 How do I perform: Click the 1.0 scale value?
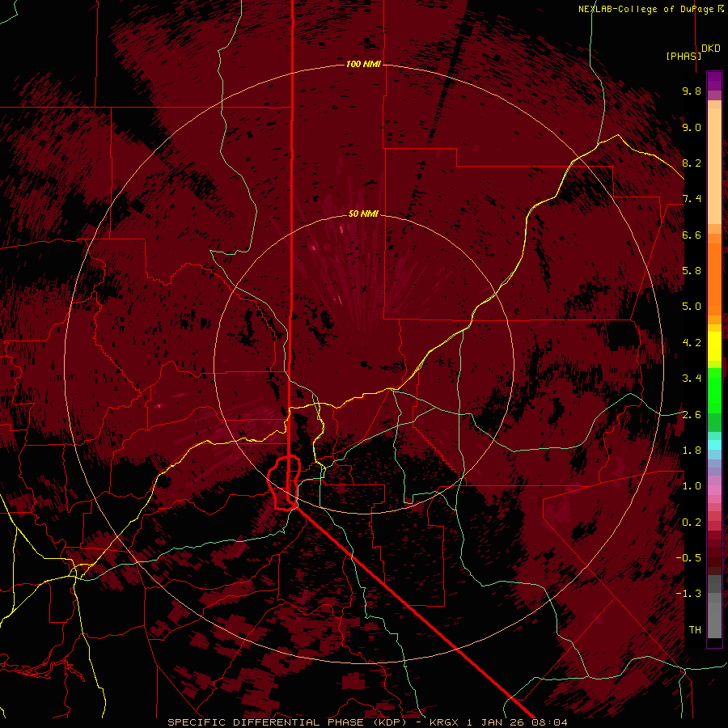(x=692, y=486)
